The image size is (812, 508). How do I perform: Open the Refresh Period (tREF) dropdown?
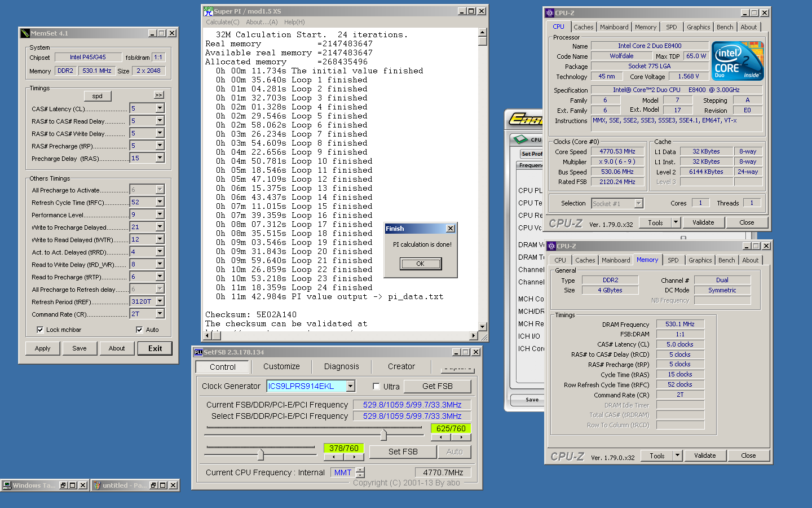(x=160, y=301)
